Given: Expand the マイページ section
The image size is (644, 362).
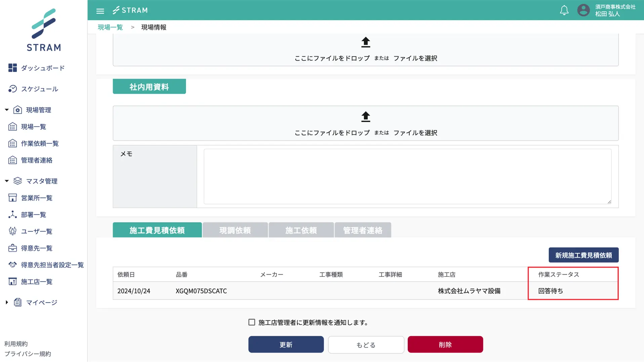Looking at the screenshot, I should tap(6, 302).
